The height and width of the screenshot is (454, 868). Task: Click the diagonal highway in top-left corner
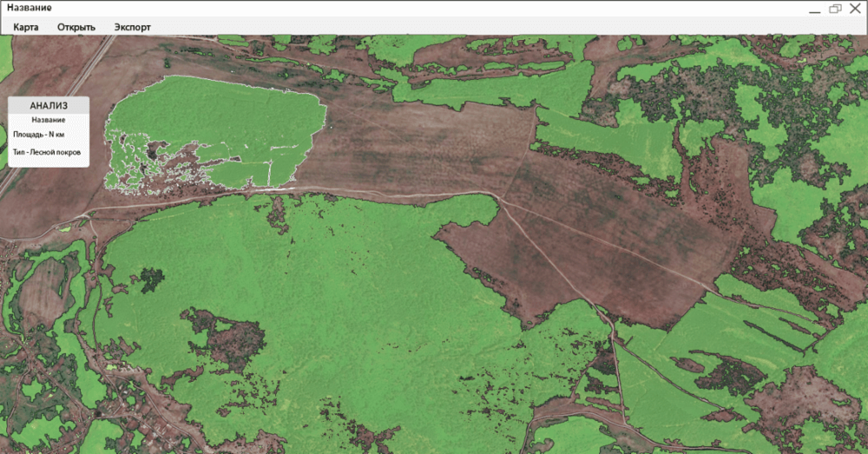[61, 111]
